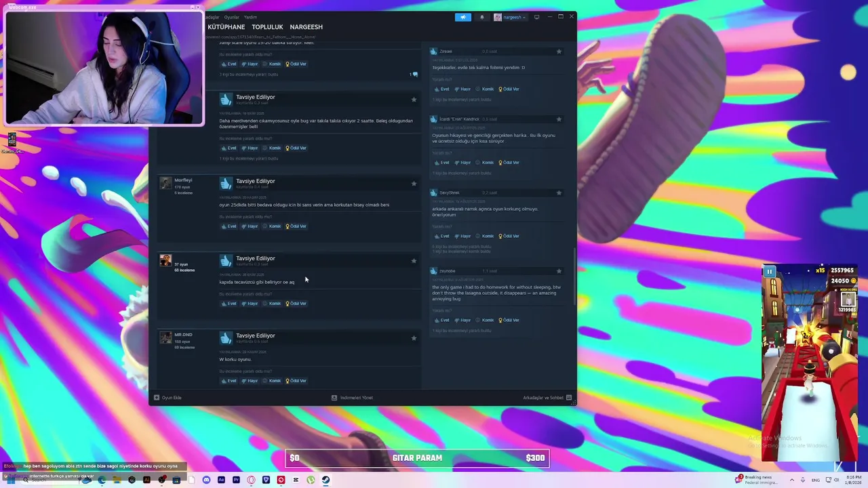Vote Hayır on SexyShrek's review
This screenshot has height=488, width=868.
[x=462, y=236]
